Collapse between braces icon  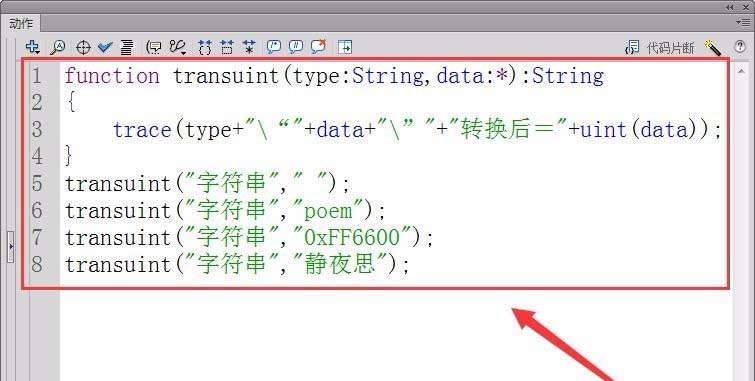coord(205,47)
